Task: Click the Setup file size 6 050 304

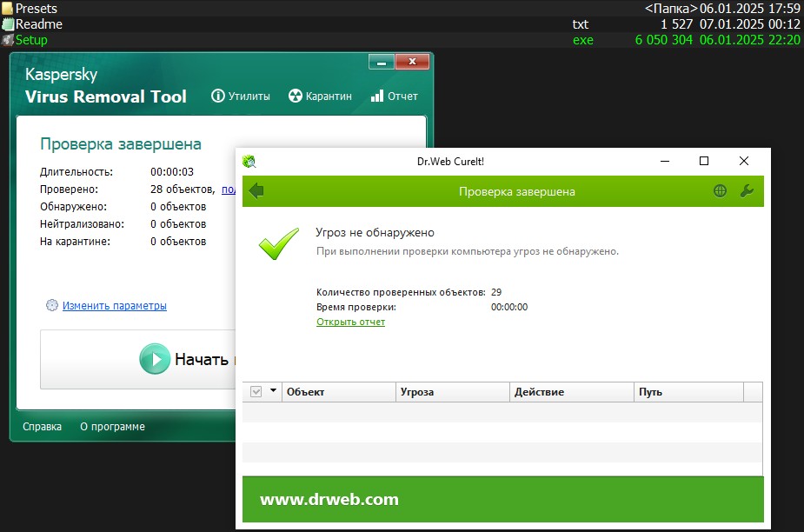Action: click(x=663, y=40)
